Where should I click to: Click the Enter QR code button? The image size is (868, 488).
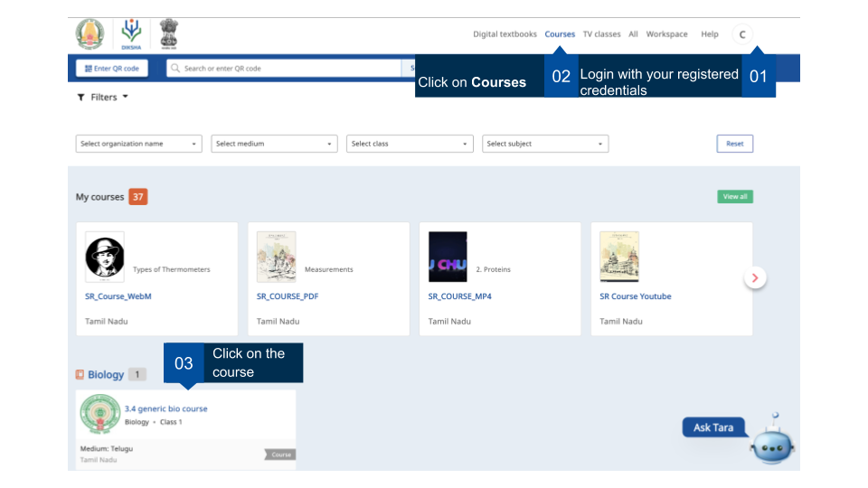coord(112,68)
